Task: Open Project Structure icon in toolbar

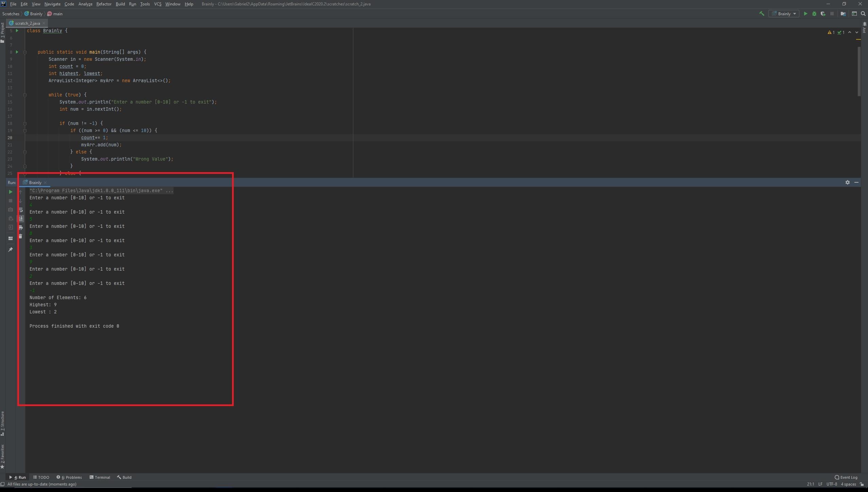Action: pos(843,14)
